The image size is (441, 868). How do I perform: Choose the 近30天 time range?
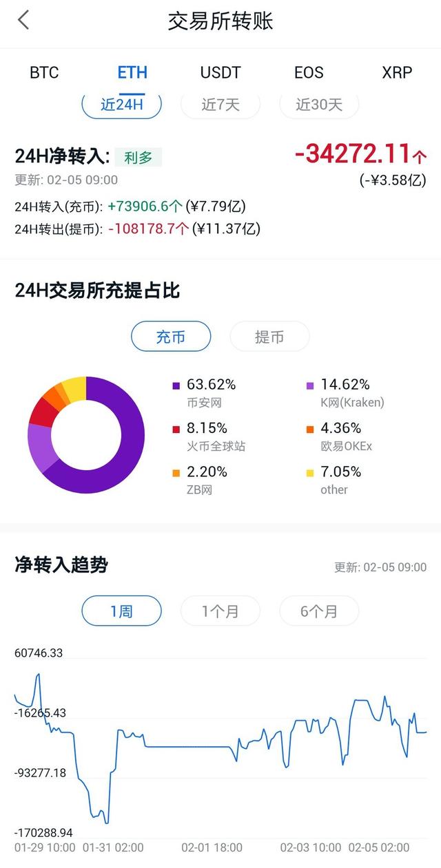coord(319,105)
